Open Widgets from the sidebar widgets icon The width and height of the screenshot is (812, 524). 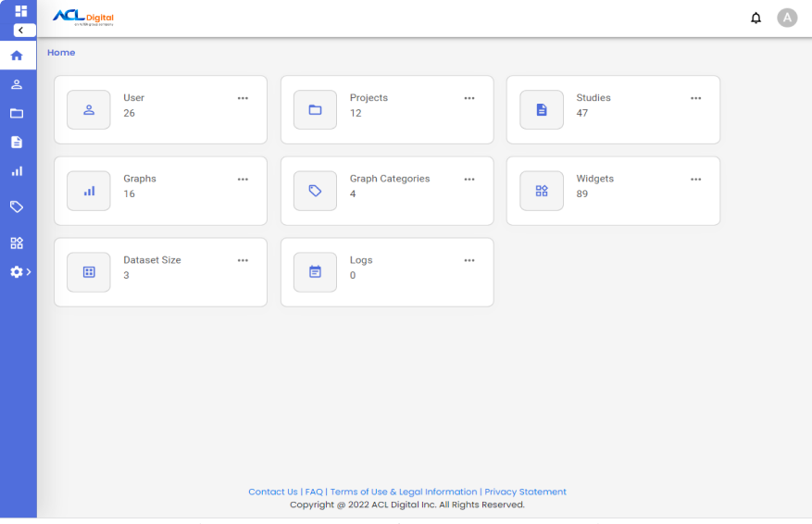[x=17, y=243]
